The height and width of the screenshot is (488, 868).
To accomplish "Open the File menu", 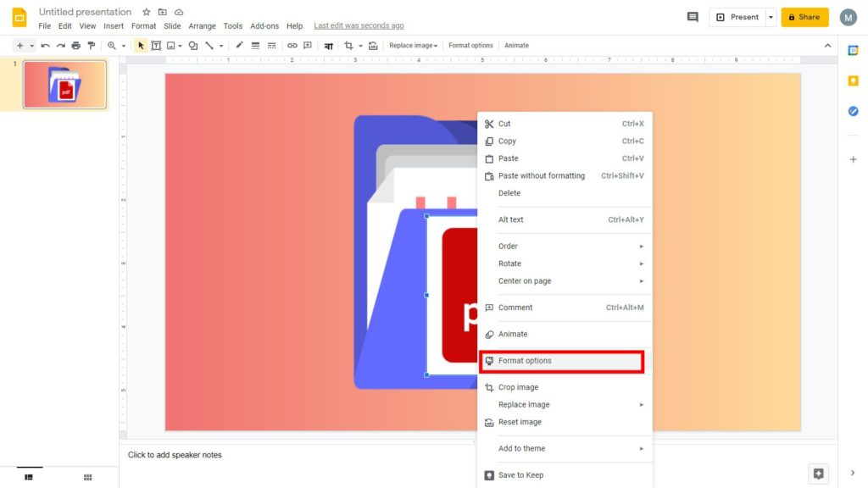I will pyautogui.click(x=45, y=26).
